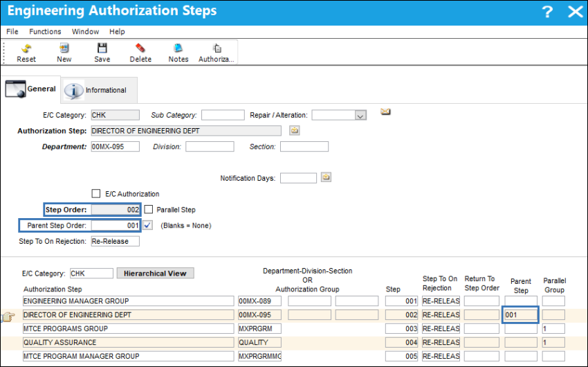The width and height of the screenshot is (588, 367).
Task: Select the MTCE PROGRAMS GROUP row
Action: 128,329
